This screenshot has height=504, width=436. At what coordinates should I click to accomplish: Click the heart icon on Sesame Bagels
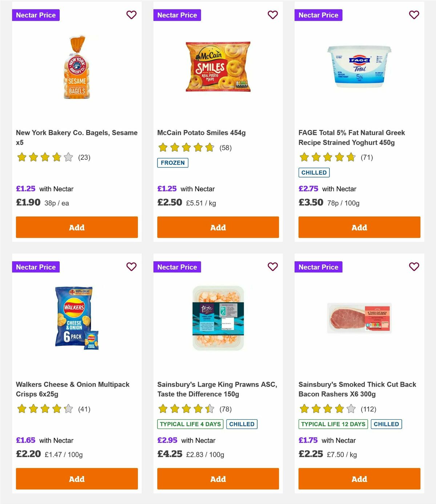point(131,15)
